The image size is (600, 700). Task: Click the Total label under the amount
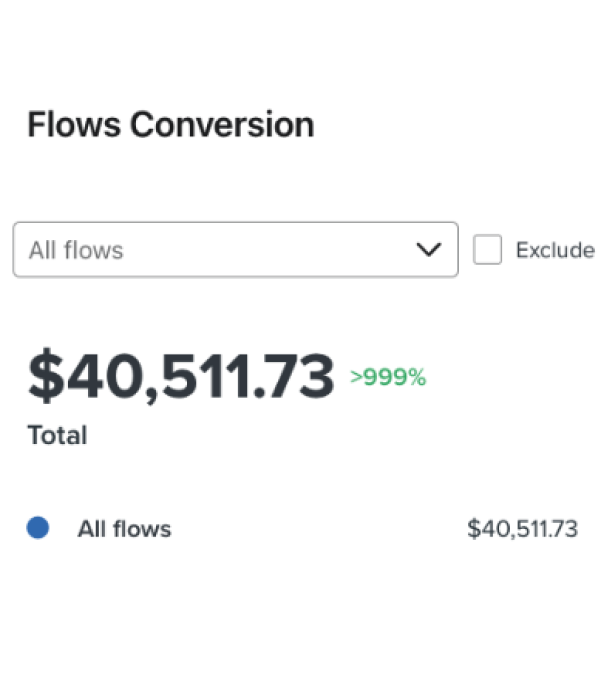point(57,435)
